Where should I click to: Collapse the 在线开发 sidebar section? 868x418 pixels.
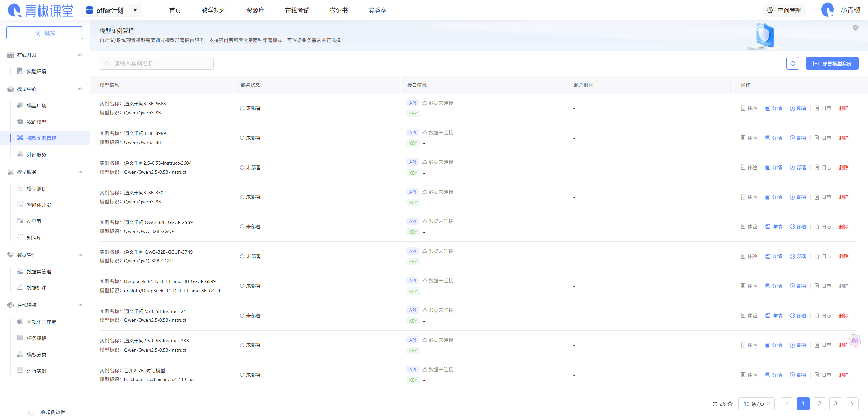pos(80,55)
